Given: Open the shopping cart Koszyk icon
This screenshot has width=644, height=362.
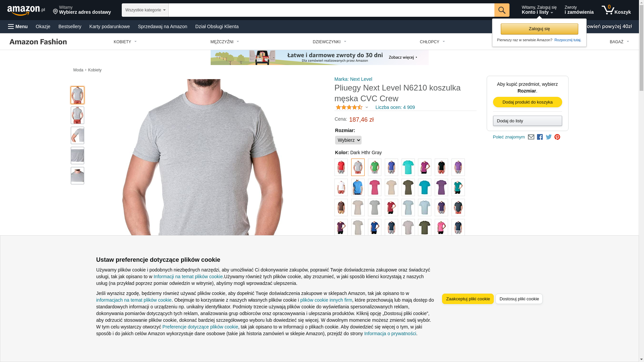Looking at the screenshot, I should coord(616,10).
